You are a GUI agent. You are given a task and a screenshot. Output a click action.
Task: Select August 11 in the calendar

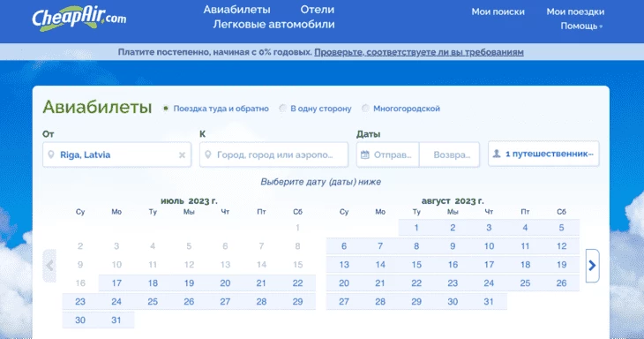pyautogui.click(x=525, y=246)
